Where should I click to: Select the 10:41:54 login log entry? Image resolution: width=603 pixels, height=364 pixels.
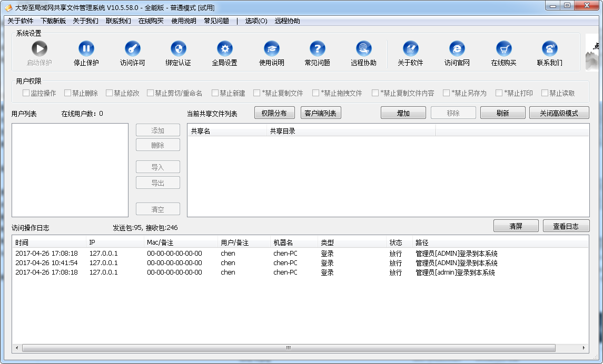[158, 263]
